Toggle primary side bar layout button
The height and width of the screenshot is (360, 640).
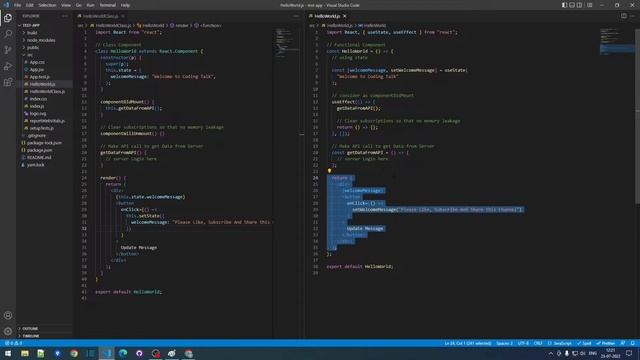(x=564, y=5)
